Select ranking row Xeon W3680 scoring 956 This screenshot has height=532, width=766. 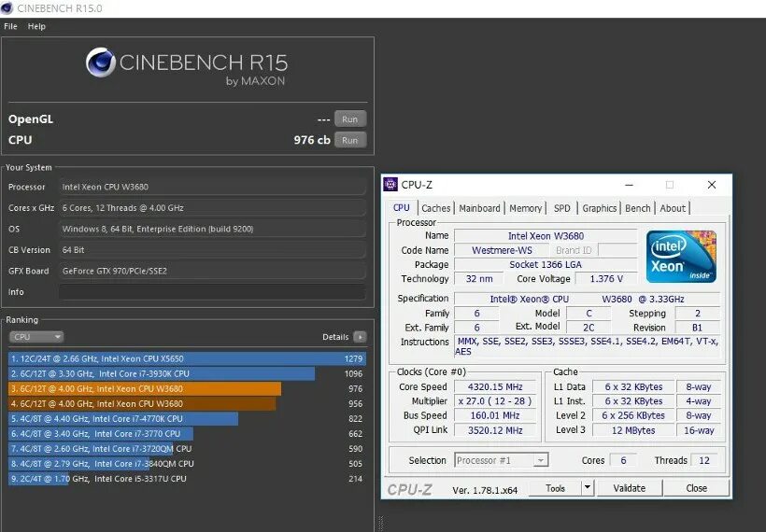pos(187,404)
